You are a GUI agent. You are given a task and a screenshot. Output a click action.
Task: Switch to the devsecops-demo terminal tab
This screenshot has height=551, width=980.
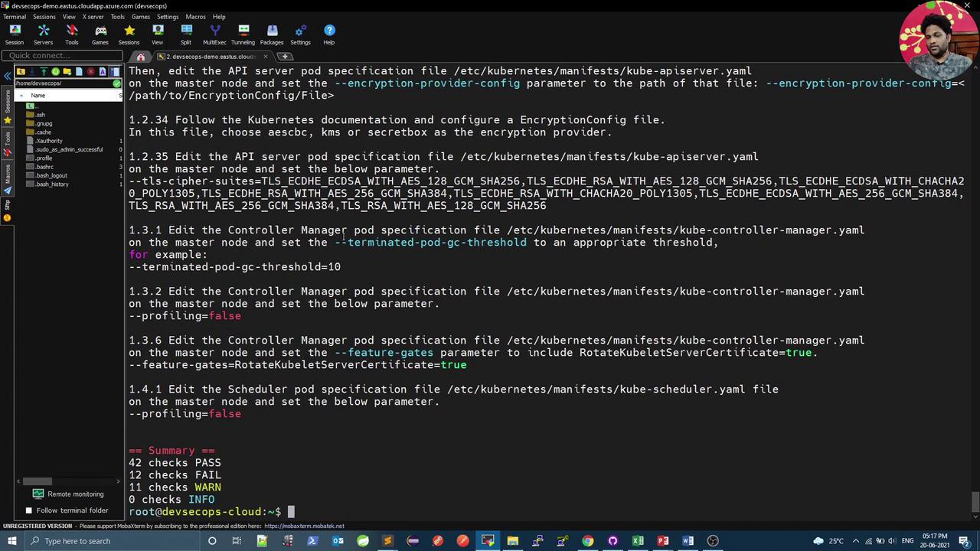click(208, 57)
